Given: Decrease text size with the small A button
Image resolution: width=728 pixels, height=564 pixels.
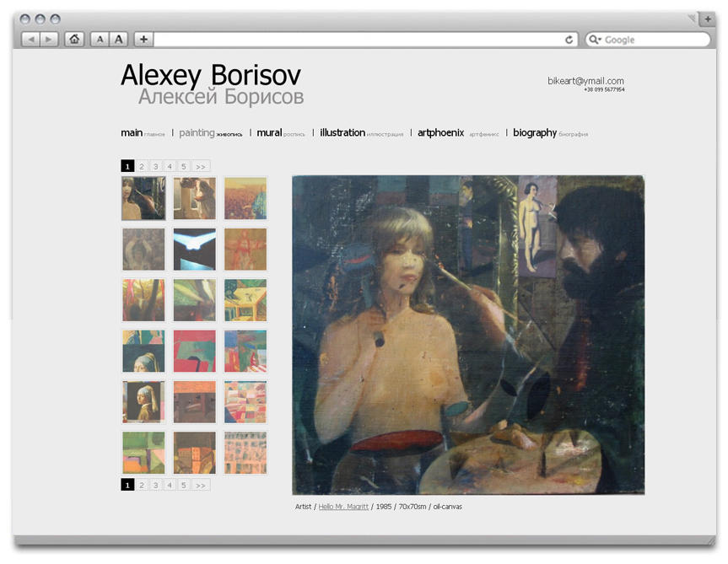Looking at the screenshot, I should [100, 40].
